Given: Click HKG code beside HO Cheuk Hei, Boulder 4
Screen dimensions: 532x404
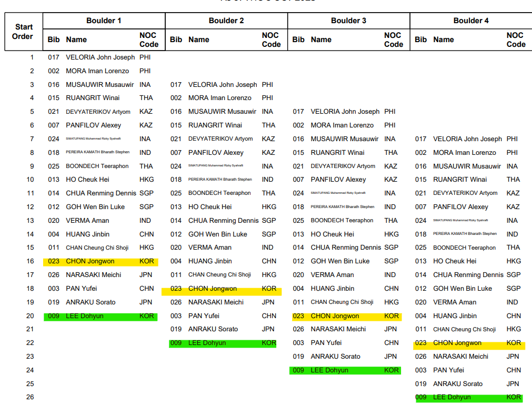Looking at the screenshot, I should click(514, 261).
